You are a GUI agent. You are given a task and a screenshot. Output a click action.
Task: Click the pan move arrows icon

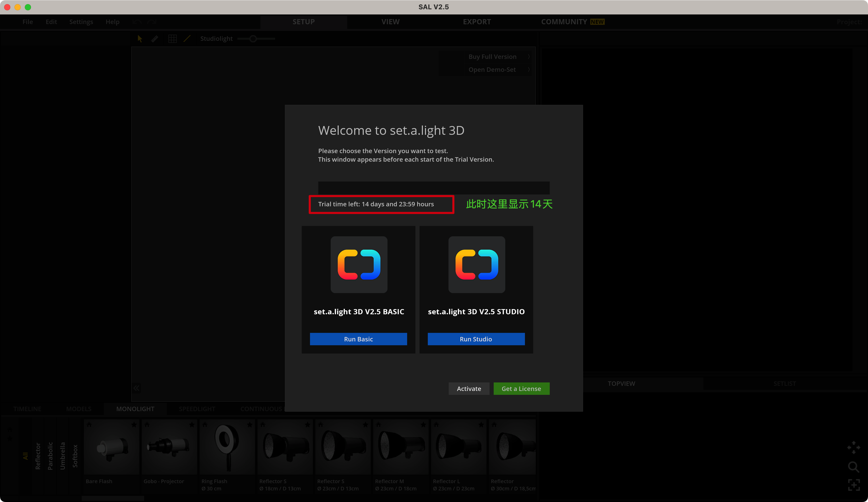(854, 448)
